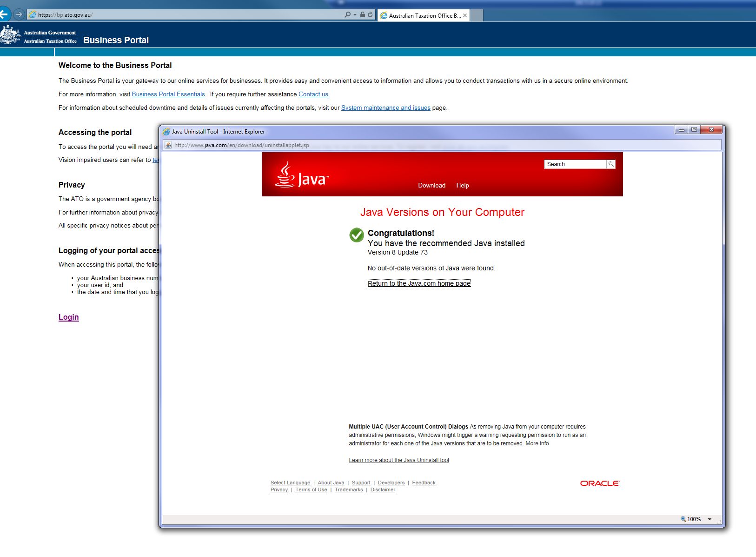Click the IE icon in Java popup title
Screen dimensions: 756x557
click(x=166, y=132)
